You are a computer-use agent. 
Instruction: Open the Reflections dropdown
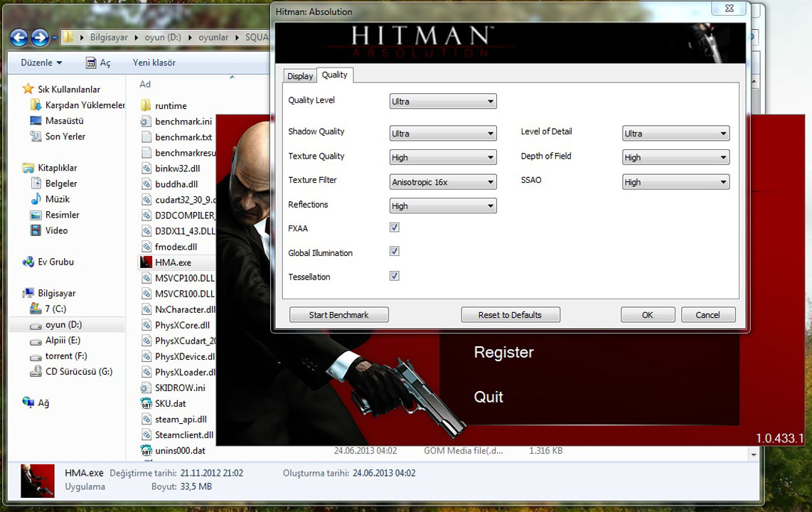point(443,206)
